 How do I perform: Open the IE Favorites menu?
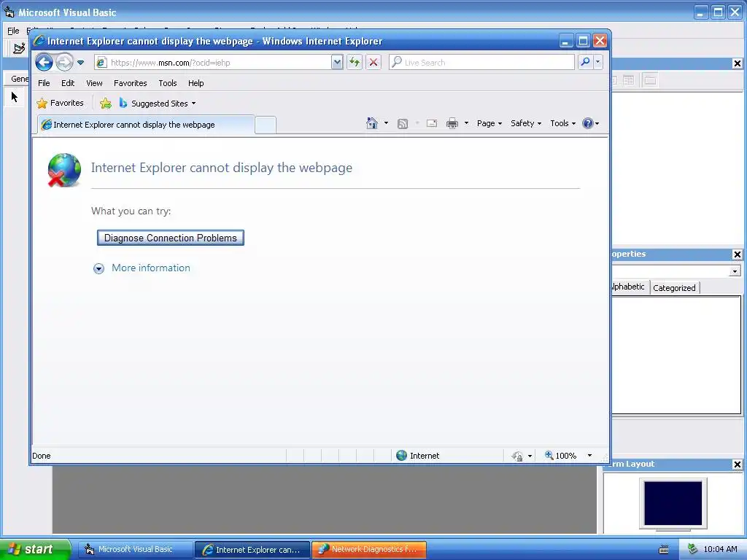(x=130, y=83)
